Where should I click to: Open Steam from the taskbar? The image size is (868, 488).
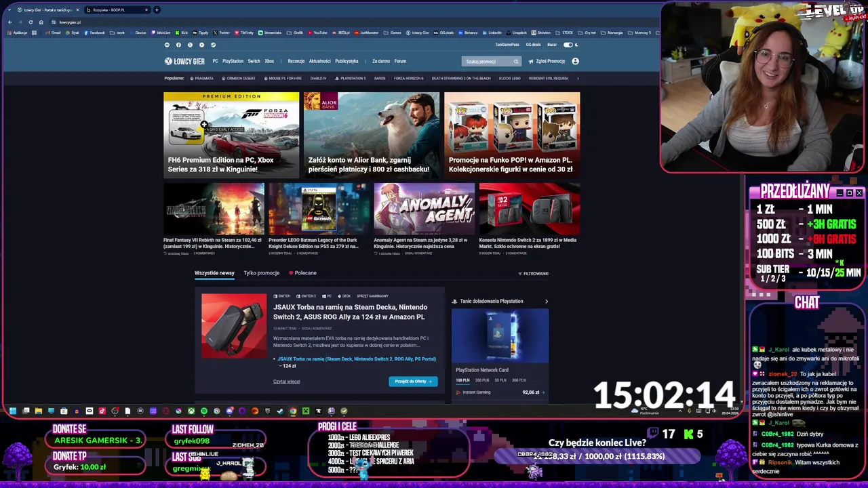(x=280, y=411)
